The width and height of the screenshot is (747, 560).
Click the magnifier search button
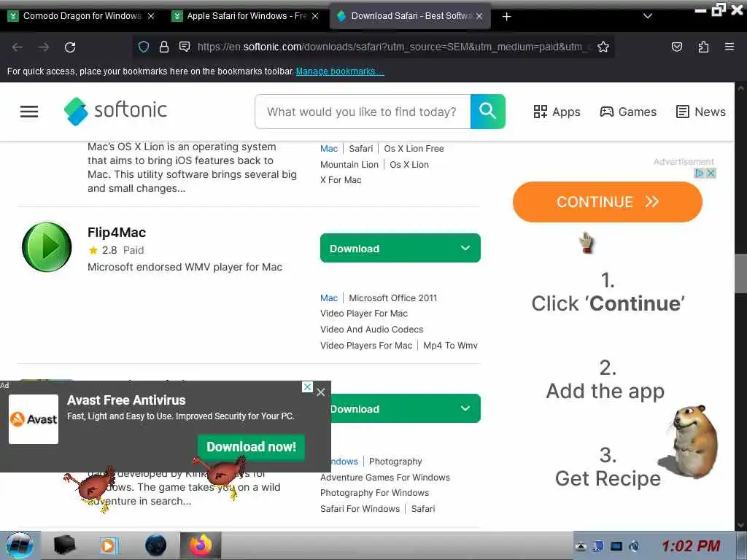click(x=488, y=112)
